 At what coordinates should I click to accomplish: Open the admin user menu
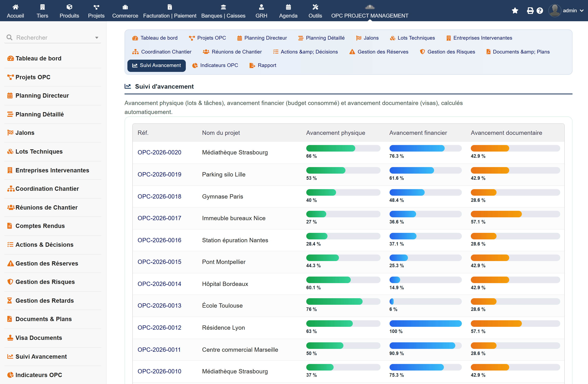(x=566, y=11)
